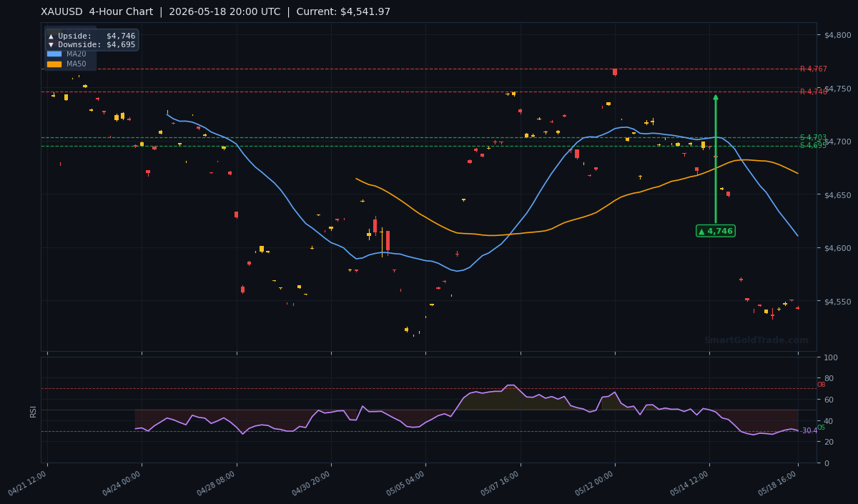Screen dimensions: 858x504
Task: Click the RSI 100 scale label
Action: [831, 357]
